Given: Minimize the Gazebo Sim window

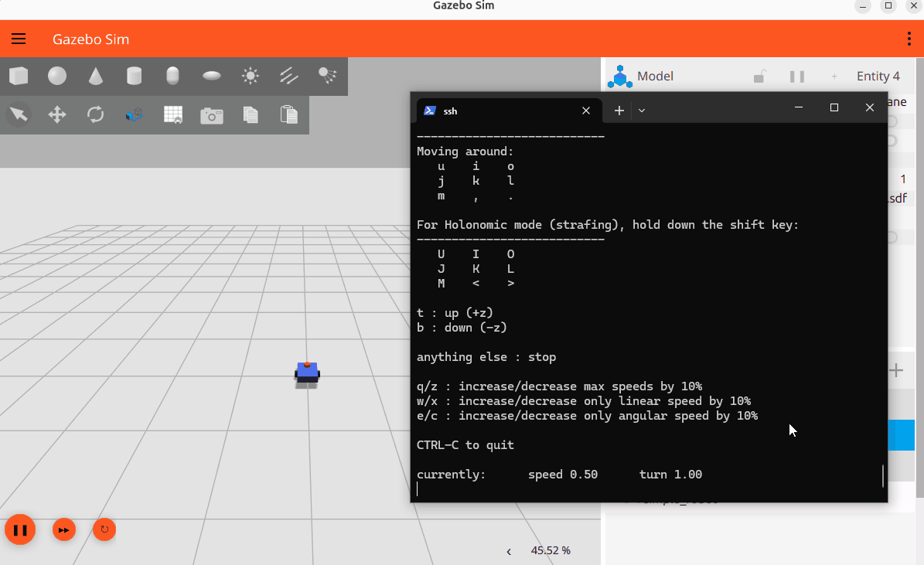Looking at the screenshot, I should click(x=863, y=6).
